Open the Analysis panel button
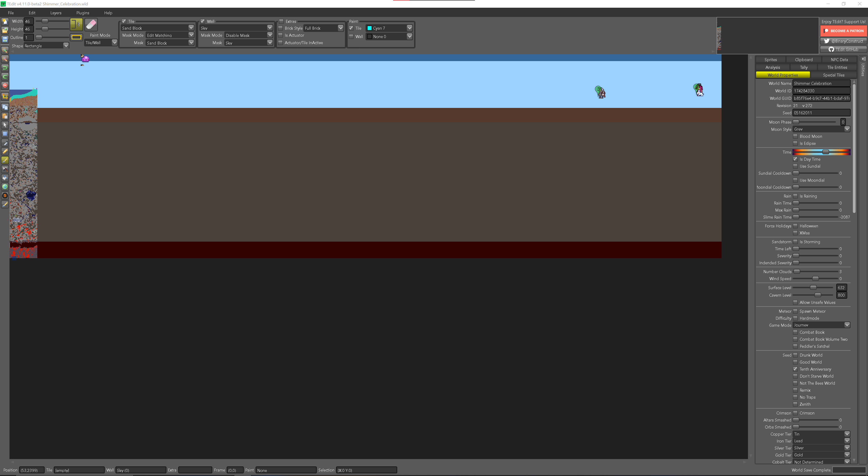Image resolution: width=868 pixels, height=476 pixels. click(773, 67)
